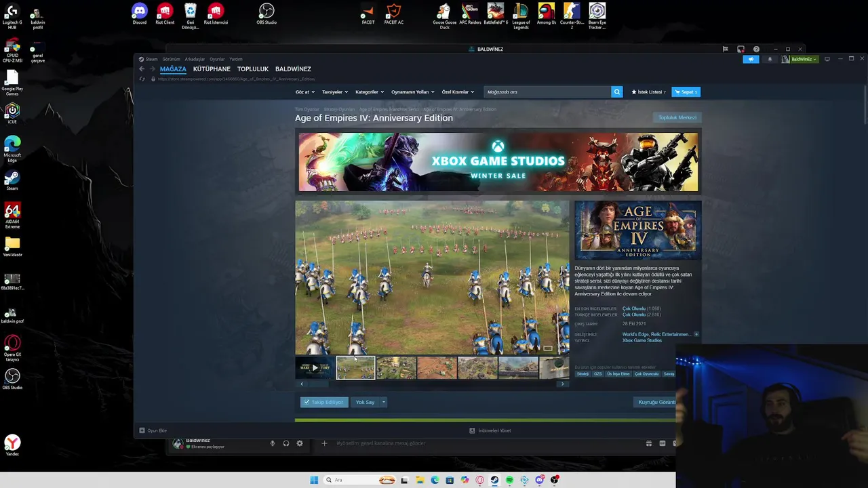Open Oynamanın Yolları dropdown

point(412,91)
